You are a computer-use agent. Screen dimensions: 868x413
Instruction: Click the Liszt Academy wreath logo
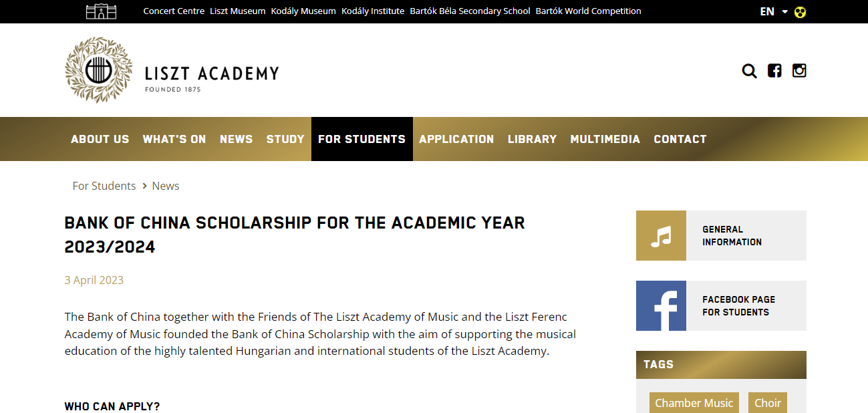coord(98,70)
